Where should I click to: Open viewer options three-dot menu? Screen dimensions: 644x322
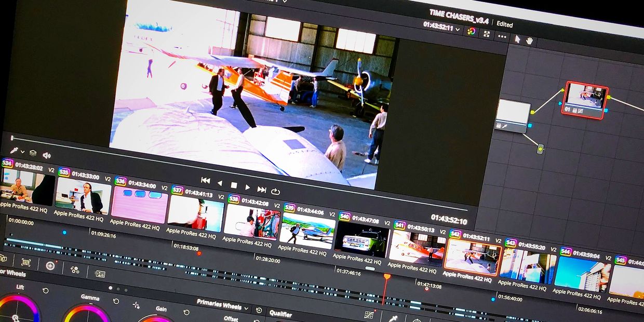502,36
